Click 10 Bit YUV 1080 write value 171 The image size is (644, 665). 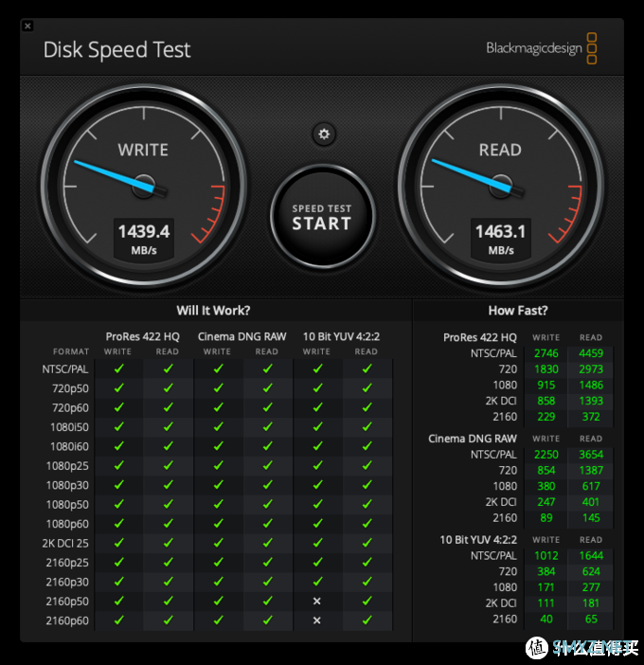point(546,587)
